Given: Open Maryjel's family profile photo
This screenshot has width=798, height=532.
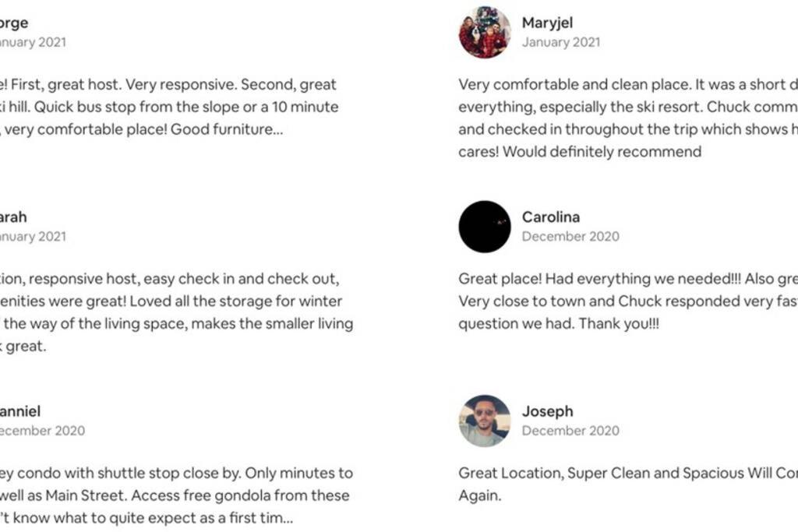Looking at the screenshot, I should pos(485,32).
